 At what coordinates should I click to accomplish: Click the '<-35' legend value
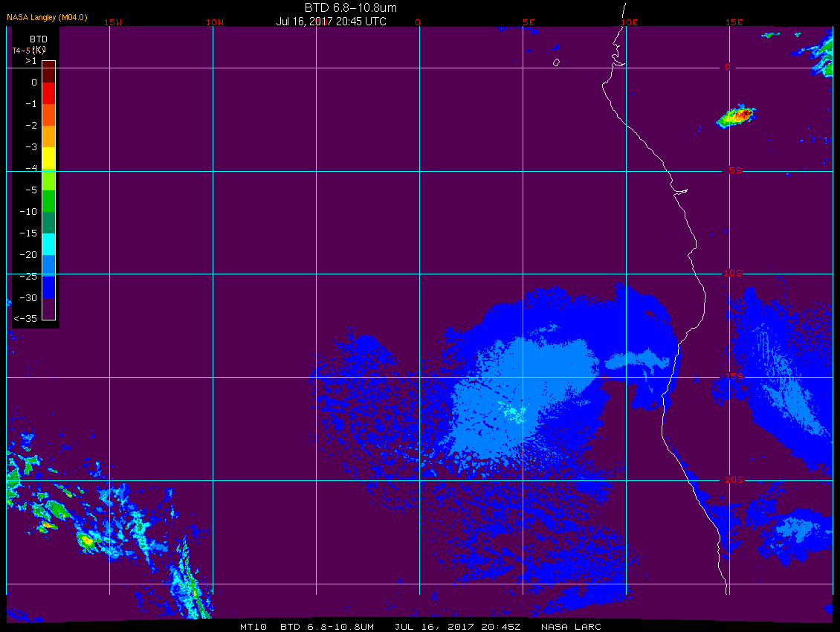(x=25, y=318)
